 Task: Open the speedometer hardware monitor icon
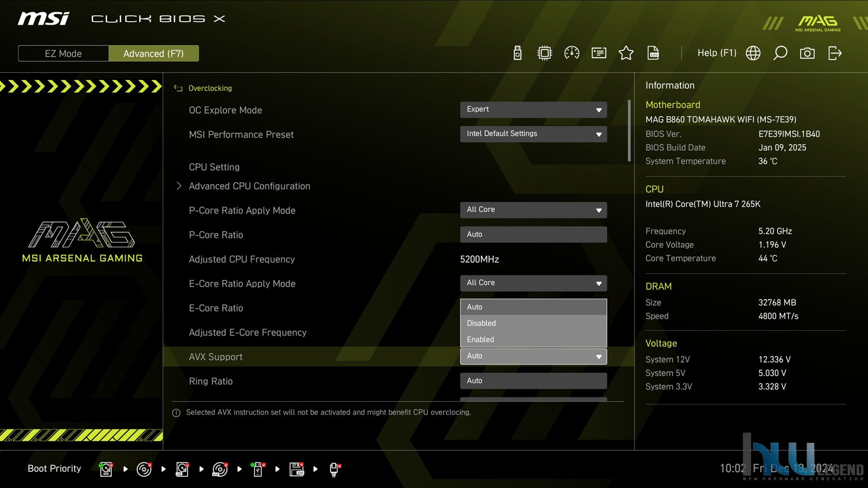(x=572, y=53)
